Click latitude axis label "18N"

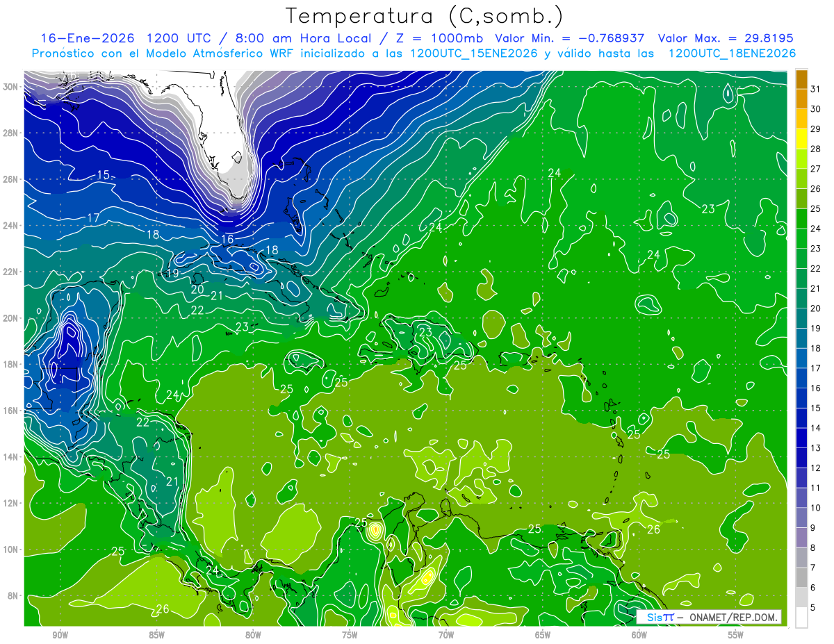point(12,364)
